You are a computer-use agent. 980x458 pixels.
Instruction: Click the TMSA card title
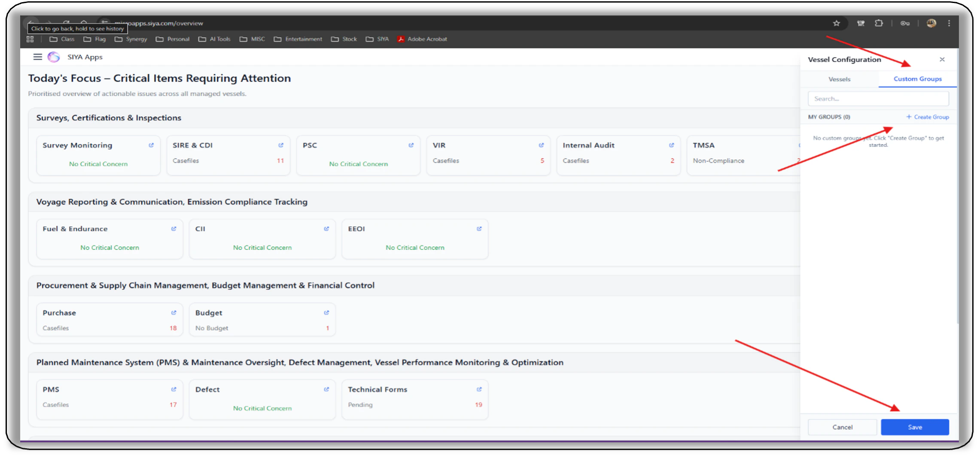(703, 145)
